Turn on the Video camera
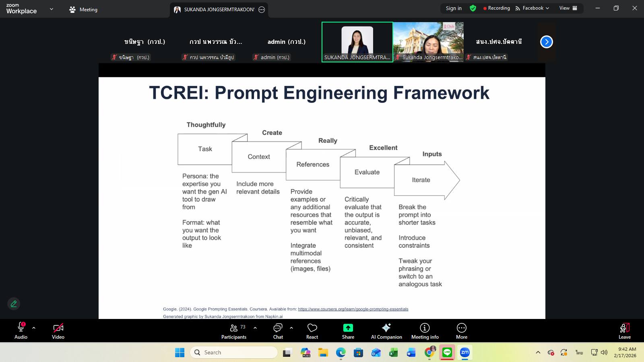Image resolution: width=644 pixels, height=362 pixels. coord(58,331)
